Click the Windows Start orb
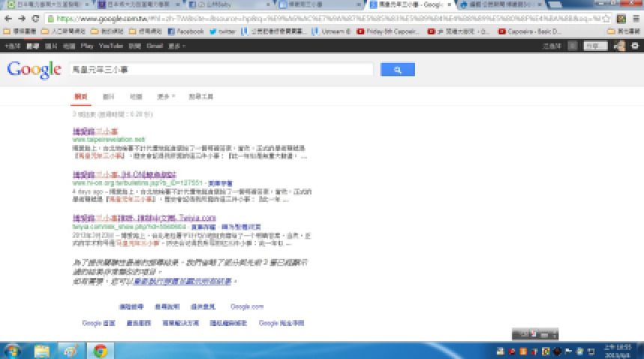Image resolution: width=644 pixels, height=359 pixels. 13,350
